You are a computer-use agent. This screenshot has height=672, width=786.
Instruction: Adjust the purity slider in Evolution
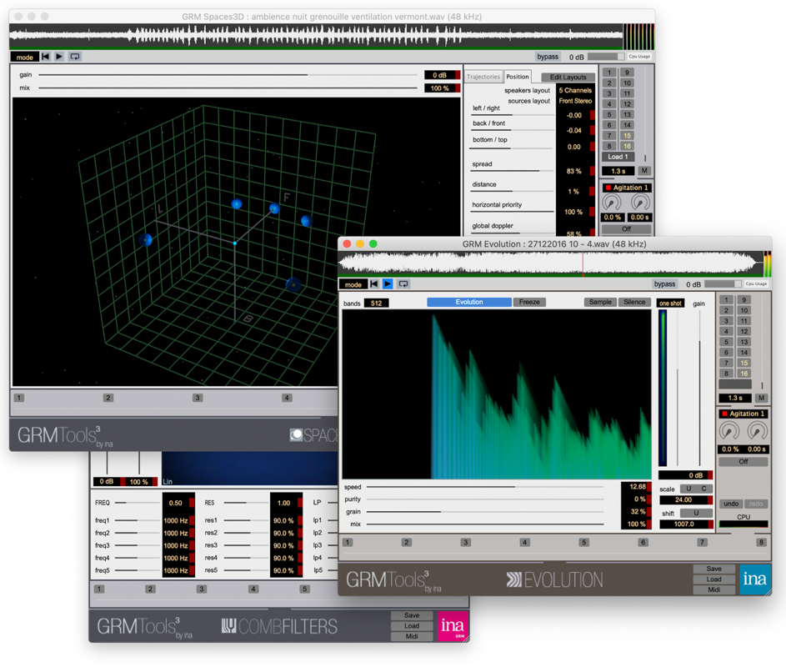tap(485, 499)
